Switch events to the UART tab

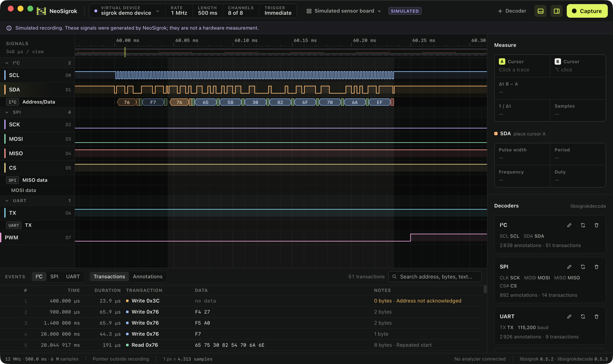pos(73,277)
